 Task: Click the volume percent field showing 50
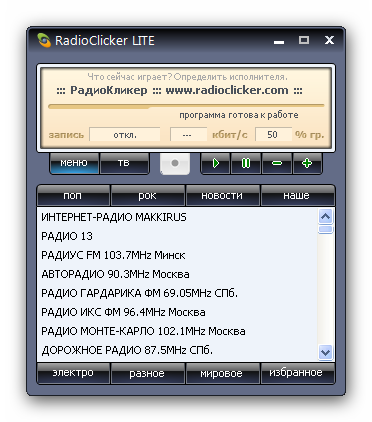(273, 135)
